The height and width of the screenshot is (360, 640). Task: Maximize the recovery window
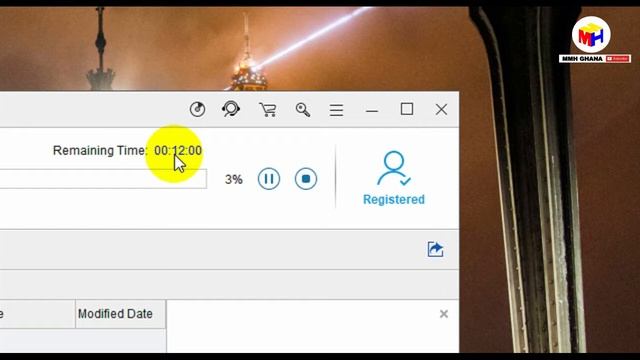[407, 109]
